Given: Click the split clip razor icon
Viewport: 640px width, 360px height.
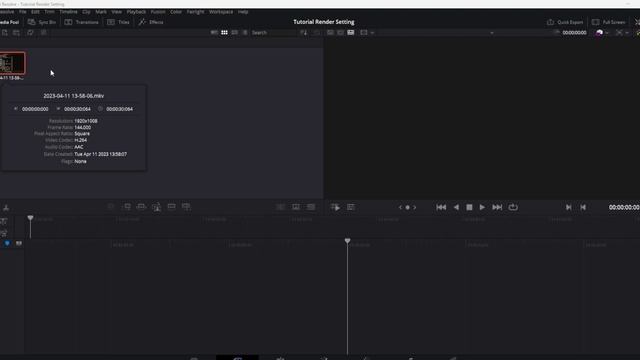Looking at the screenshot, I should click(x=6, y=208).
